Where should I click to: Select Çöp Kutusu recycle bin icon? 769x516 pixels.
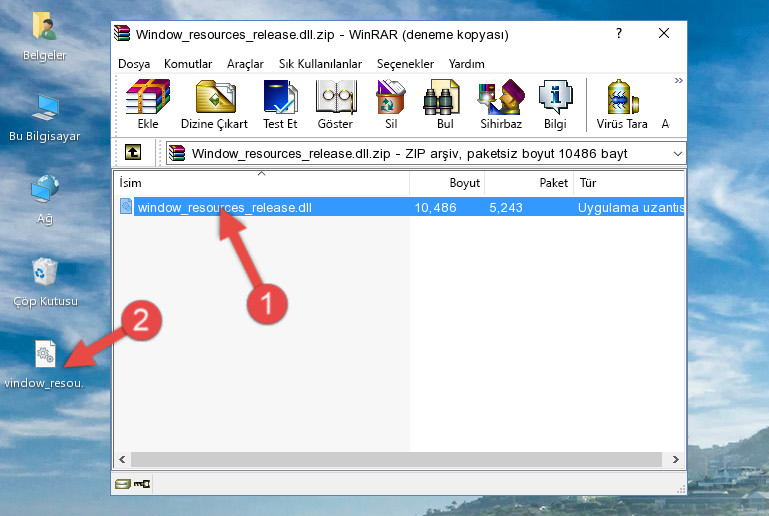(45, 283)
